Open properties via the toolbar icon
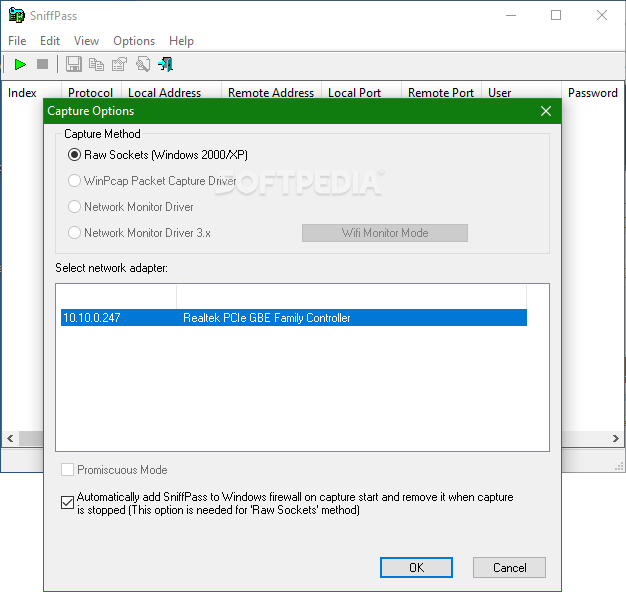 coord(119,64)
